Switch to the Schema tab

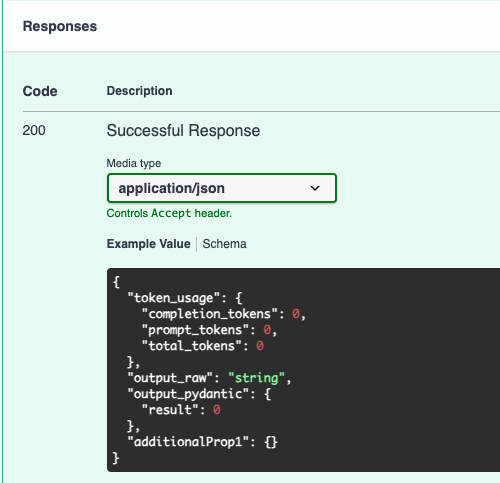[224, 244]
